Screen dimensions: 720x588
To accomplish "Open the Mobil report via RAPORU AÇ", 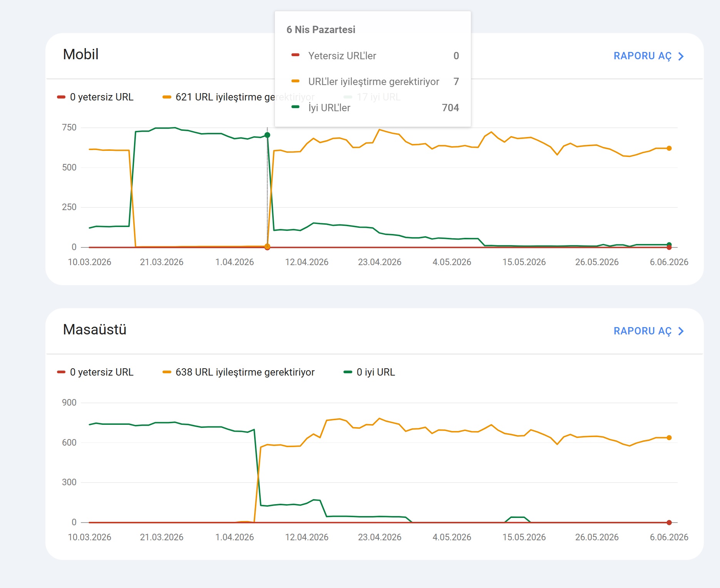I will click(648, 56).
